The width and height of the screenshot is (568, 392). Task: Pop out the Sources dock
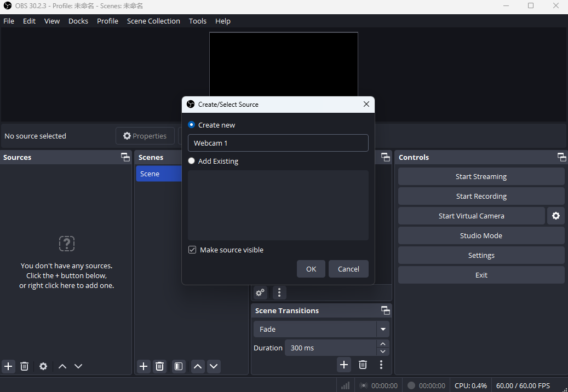(125, 157)
